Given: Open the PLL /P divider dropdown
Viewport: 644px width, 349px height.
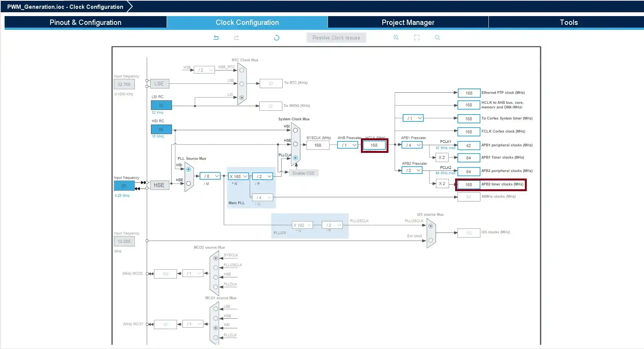Looking at the screenshot, I should click(262, 177).
